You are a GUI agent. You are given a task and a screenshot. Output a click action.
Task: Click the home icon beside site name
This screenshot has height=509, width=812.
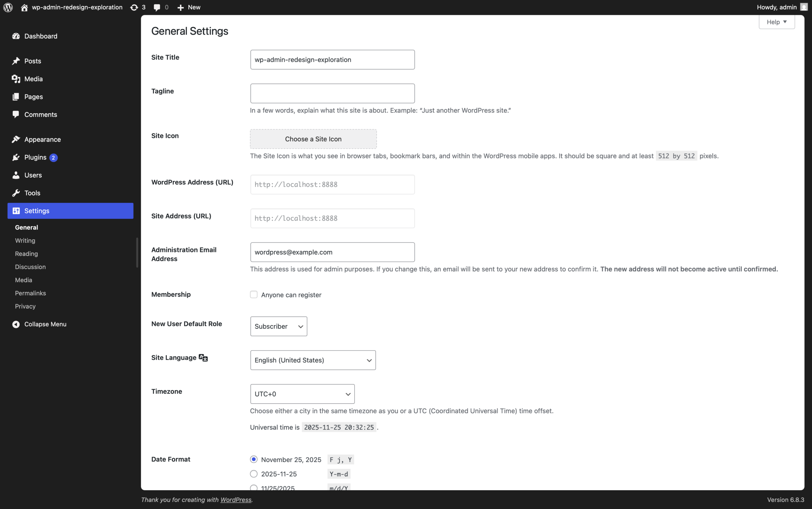[x=24, y=7]
